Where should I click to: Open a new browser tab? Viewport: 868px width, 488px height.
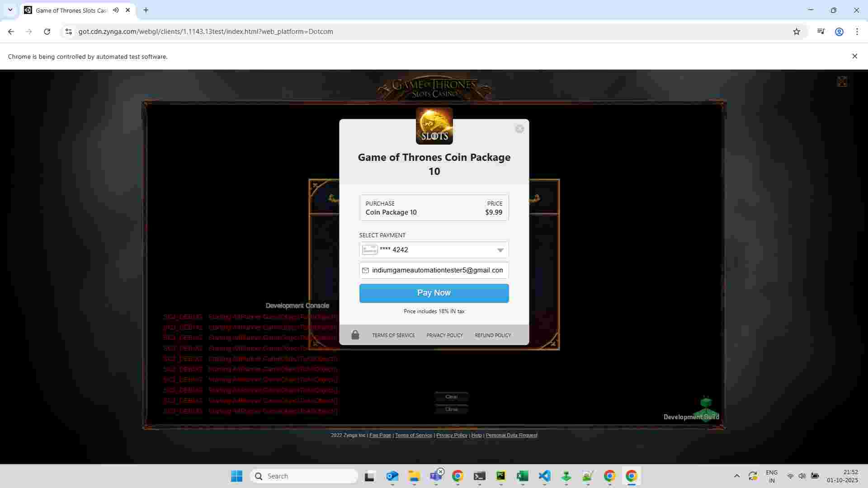coord(146,10)
